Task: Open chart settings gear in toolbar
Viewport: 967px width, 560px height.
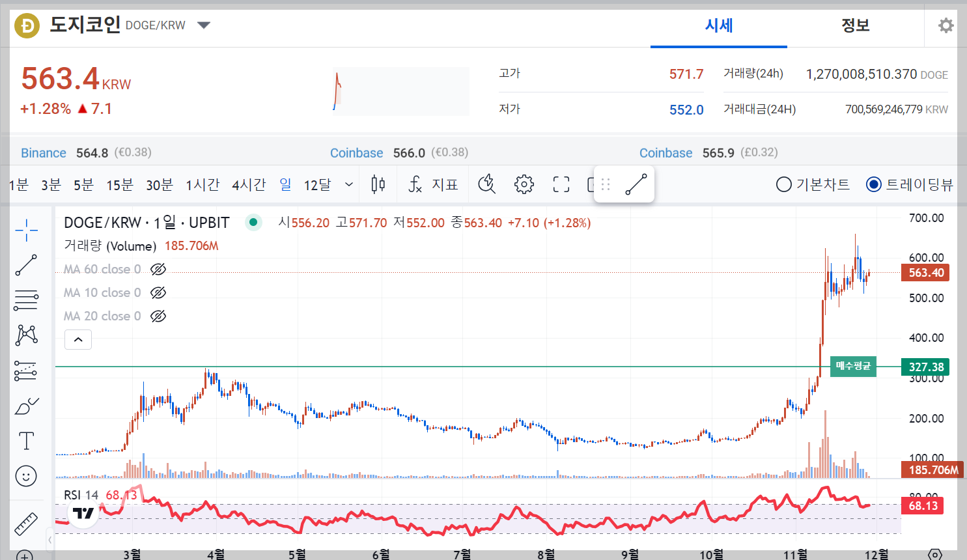Action: point(524,185)
